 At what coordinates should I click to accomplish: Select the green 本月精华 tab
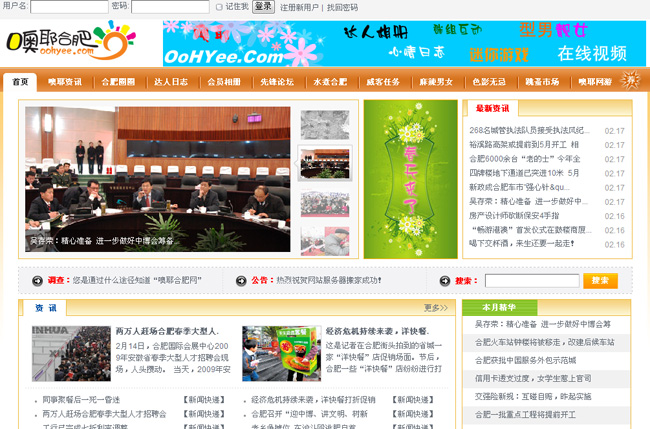pos(500,308)
